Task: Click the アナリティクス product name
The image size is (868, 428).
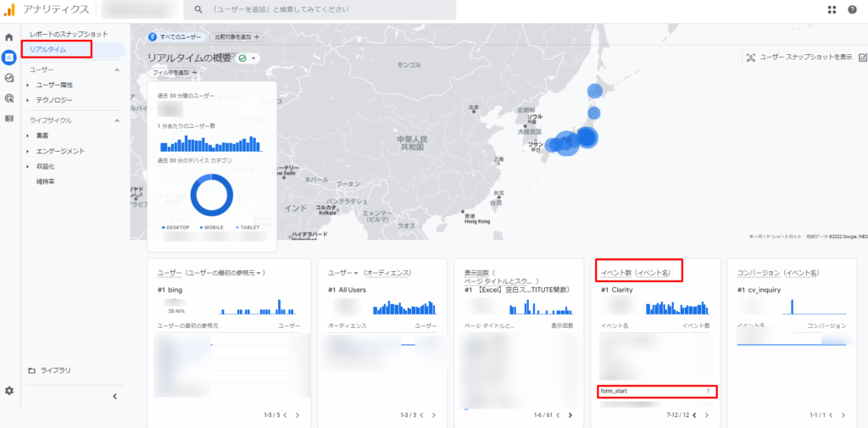Action: click(x=56, y=9)
